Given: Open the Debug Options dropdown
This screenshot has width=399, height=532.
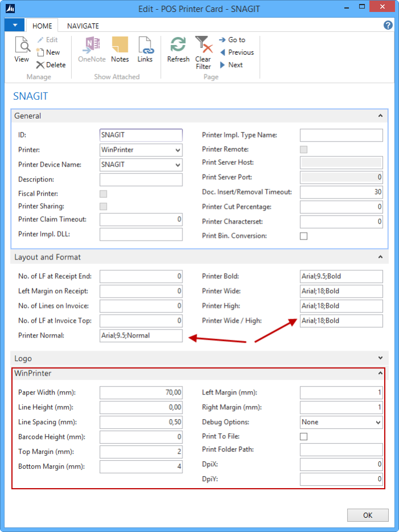Looking at the screenshot, I should click(378, 423).
